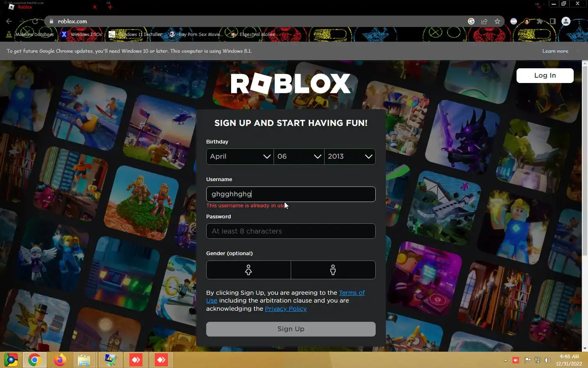Select the male gender icon
The width and height of the screenshot is (588, 368).
333,270
